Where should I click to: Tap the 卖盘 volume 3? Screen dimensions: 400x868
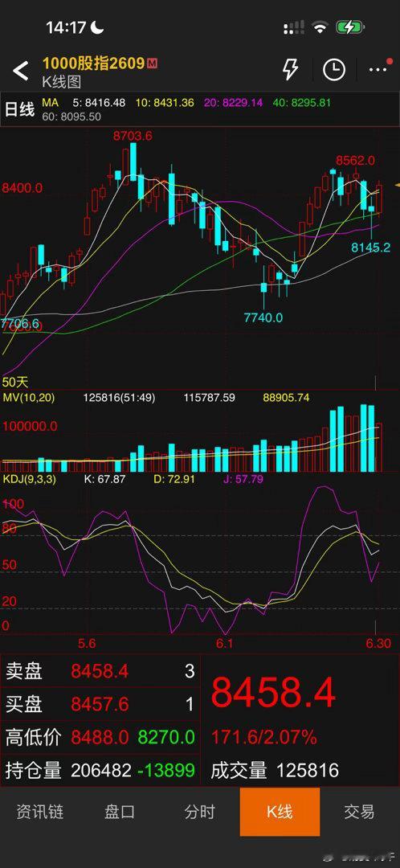190,671
